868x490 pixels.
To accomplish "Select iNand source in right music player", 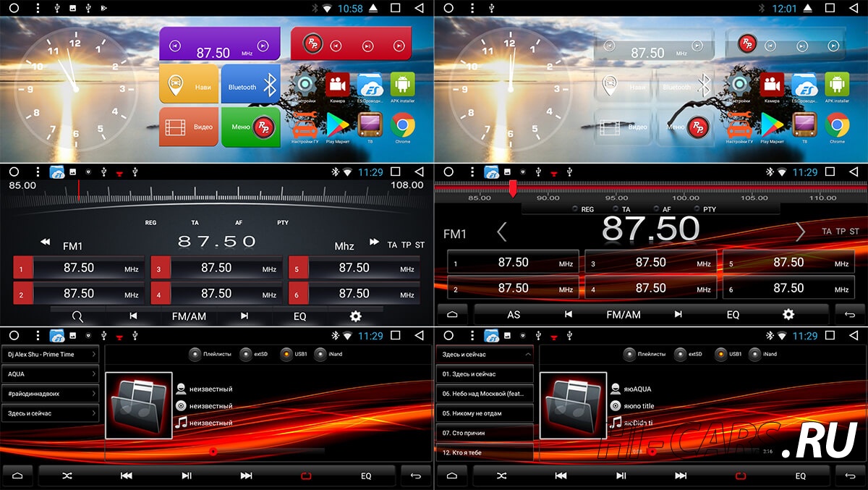I will point(762,354).
